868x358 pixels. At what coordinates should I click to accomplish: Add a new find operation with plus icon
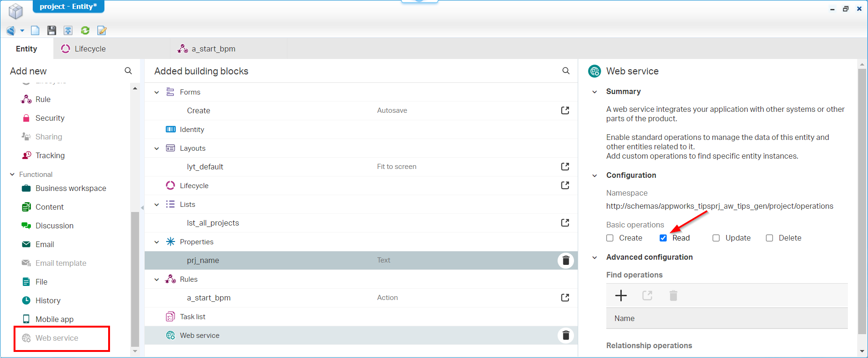pos(621,295)
